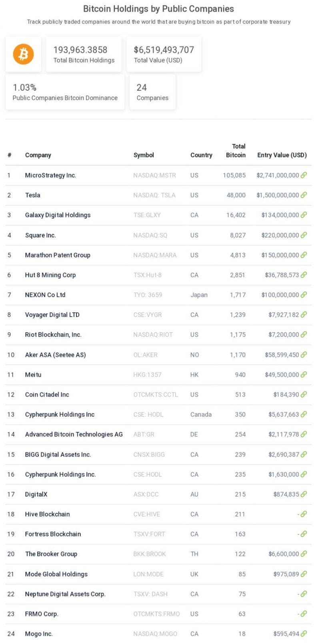Click Square Inc. green chain link icon
This screenshot has height=644, width=320.
coord(304,235)
